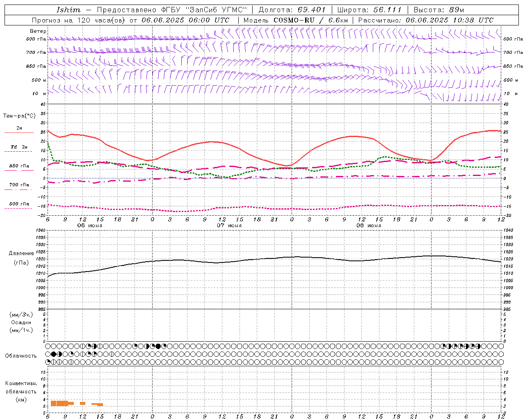525x420 pixels.
Task: Click the "(мм/3ч.)" precipitation unit label
Action: pyautogui.click(x=21, y=315)
